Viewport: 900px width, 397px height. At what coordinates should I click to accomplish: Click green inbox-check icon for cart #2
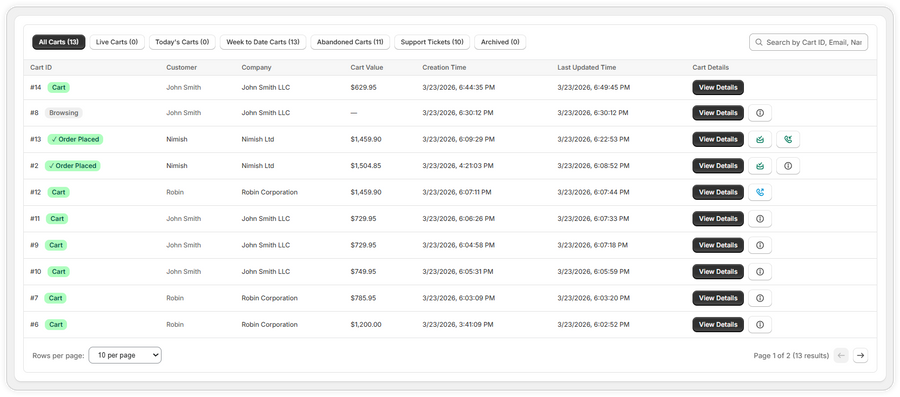click(760, 166)
